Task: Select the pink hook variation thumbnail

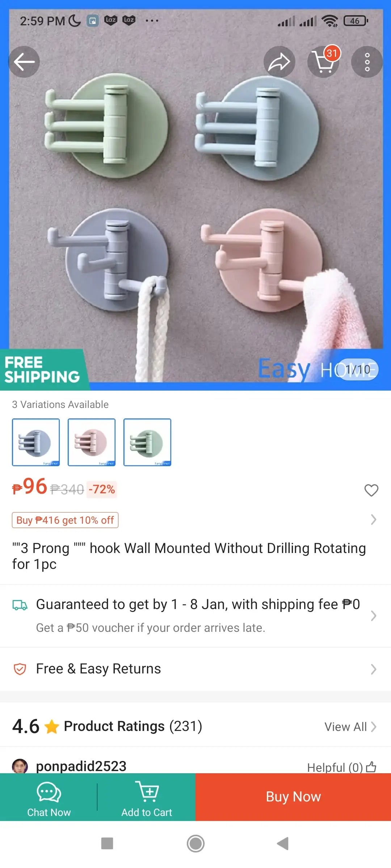Action: click(92, 442)
